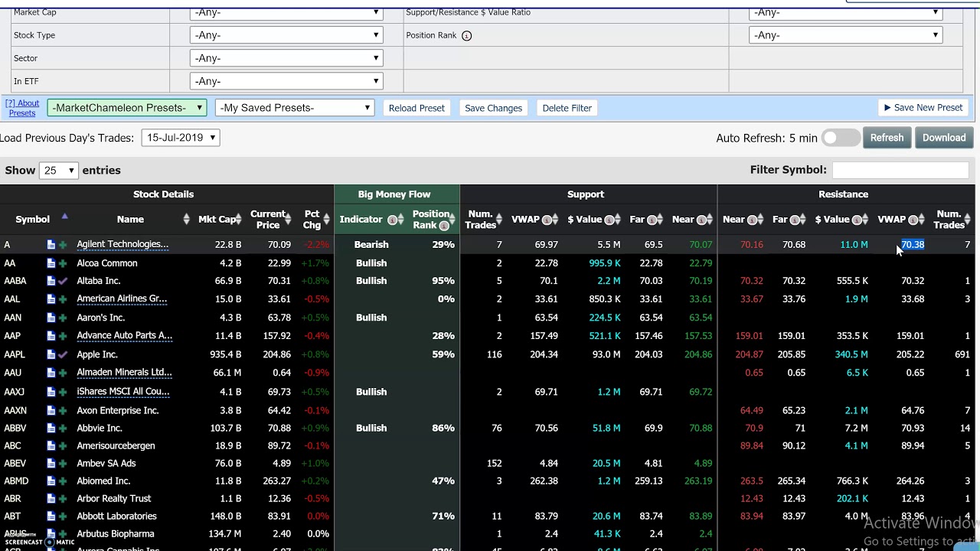Click the 340.5 M resistance value for AAPL

tap(852, 354)
